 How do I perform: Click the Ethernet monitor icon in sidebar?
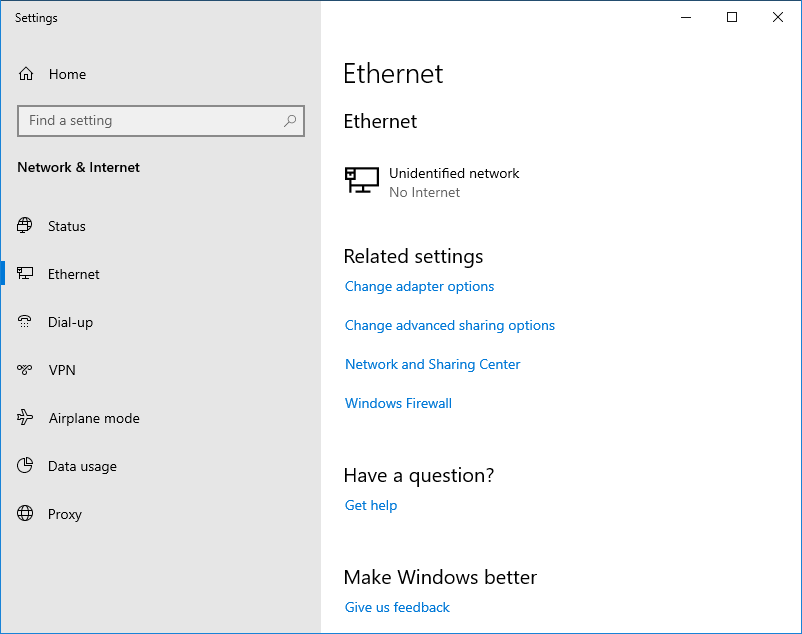[25, 274]
